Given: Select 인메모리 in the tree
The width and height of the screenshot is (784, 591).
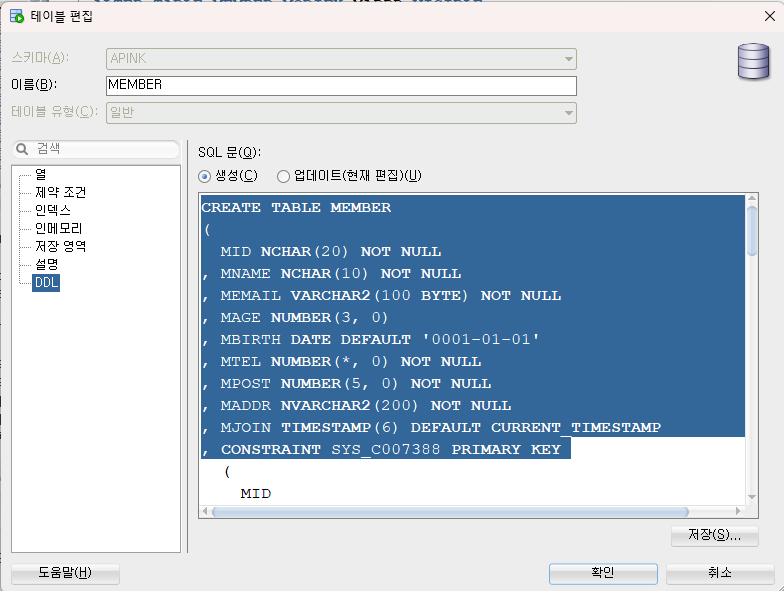Looking at the screenshot, I should click(58, 228).
